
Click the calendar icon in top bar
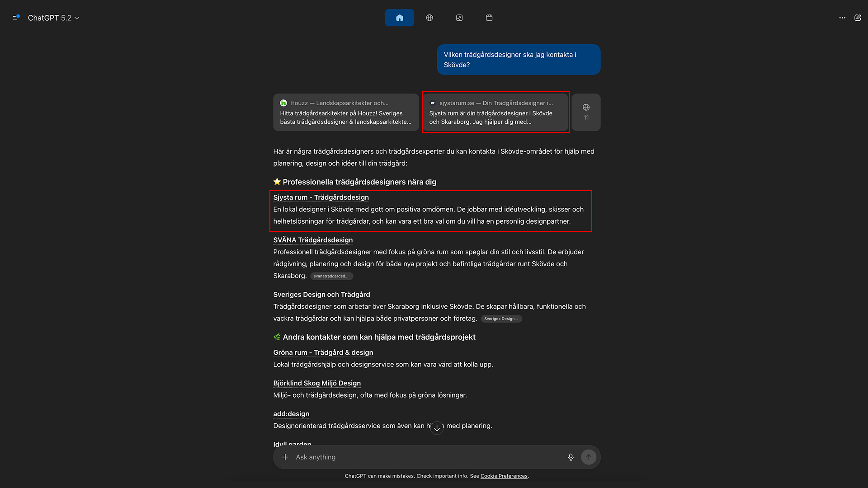(489, 18)
